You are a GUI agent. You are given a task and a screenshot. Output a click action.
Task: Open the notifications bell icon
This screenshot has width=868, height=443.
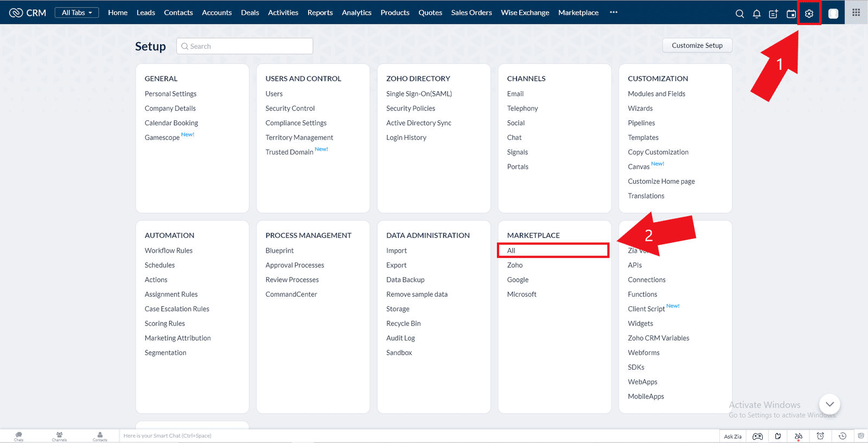coord(757,14)
